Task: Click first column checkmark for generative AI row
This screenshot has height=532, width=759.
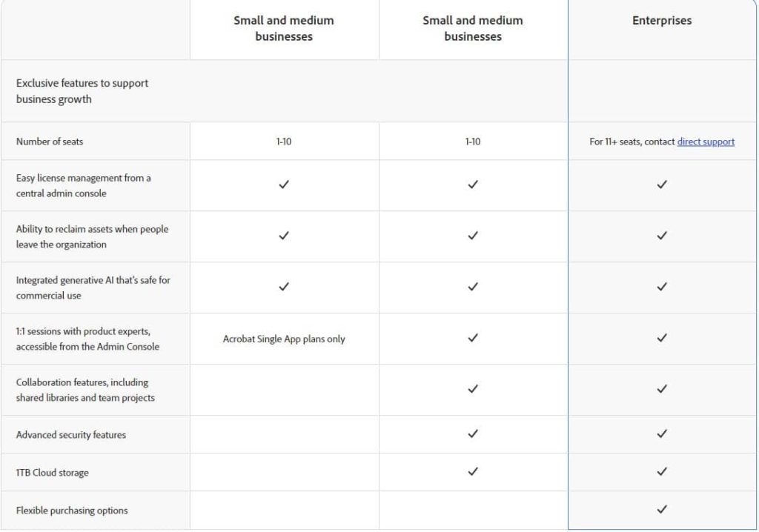Action: point(284,287)
